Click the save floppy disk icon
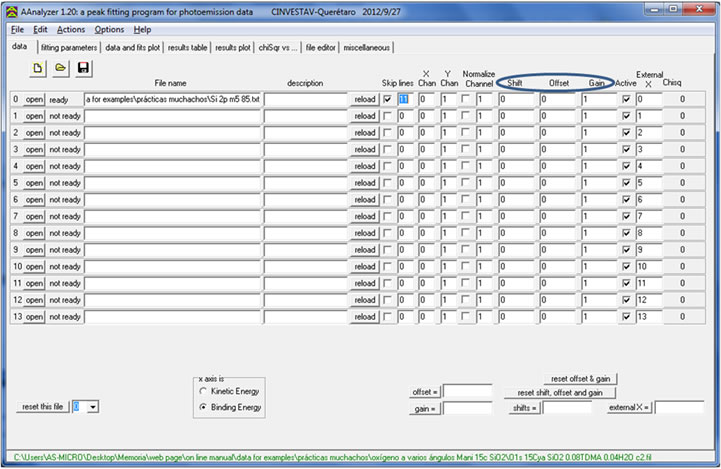The height and width of the screenshot is (469, 721). tap(84, 68)
